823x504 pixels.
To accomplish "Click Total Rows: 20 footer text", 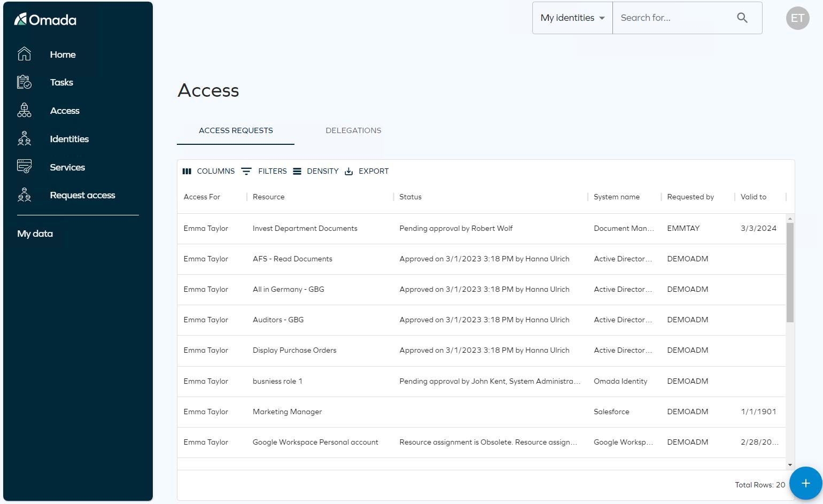I will (760, 485).
